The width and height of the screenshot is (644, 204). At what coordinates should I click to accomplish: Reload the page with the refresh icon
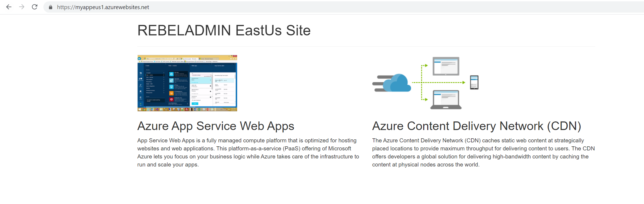coord(35,7)
